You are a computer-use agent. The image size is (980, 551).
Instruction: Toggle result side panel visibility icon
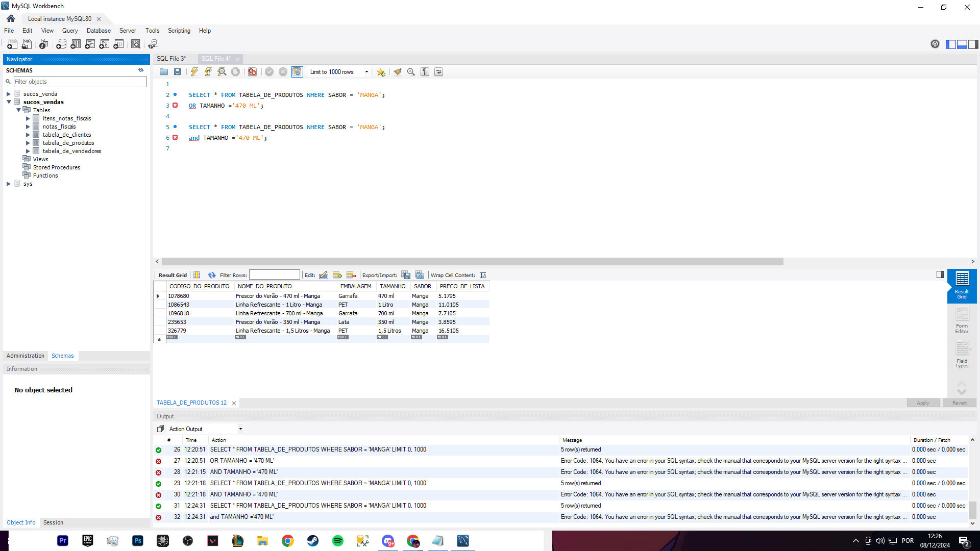coord(940,274)
